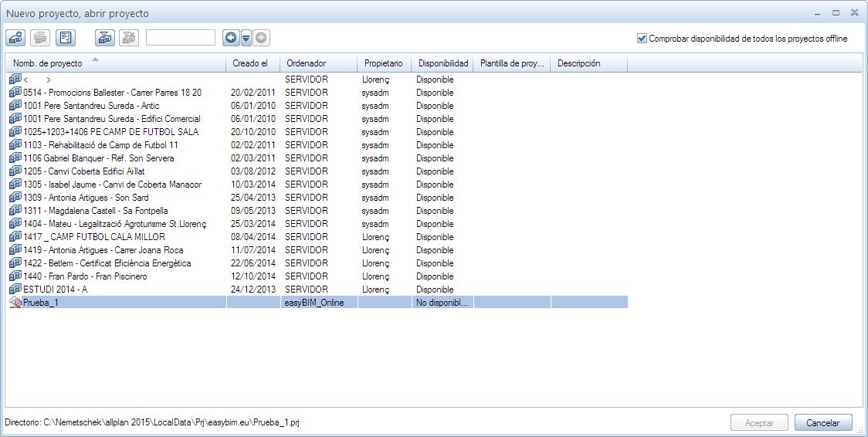Click the greyed-out remove filter icon

(x=129, y=38)
